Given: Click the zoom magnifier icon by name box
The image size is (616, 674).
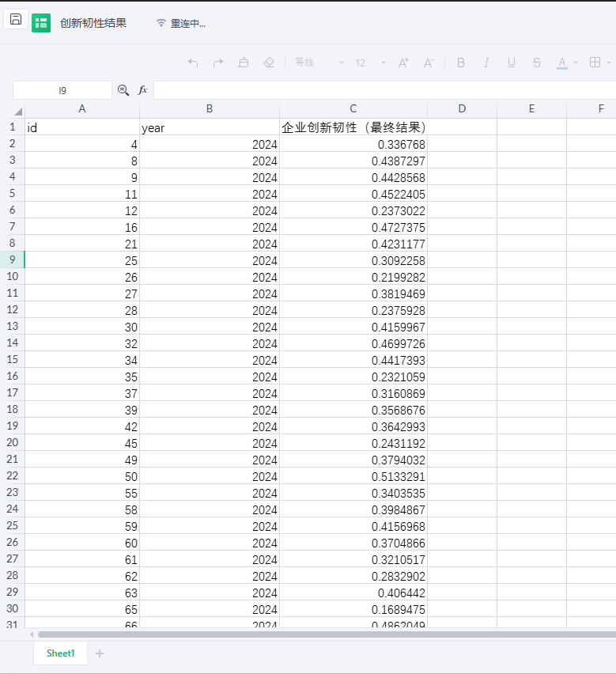Looking at the screenshot, I should 123,90.
